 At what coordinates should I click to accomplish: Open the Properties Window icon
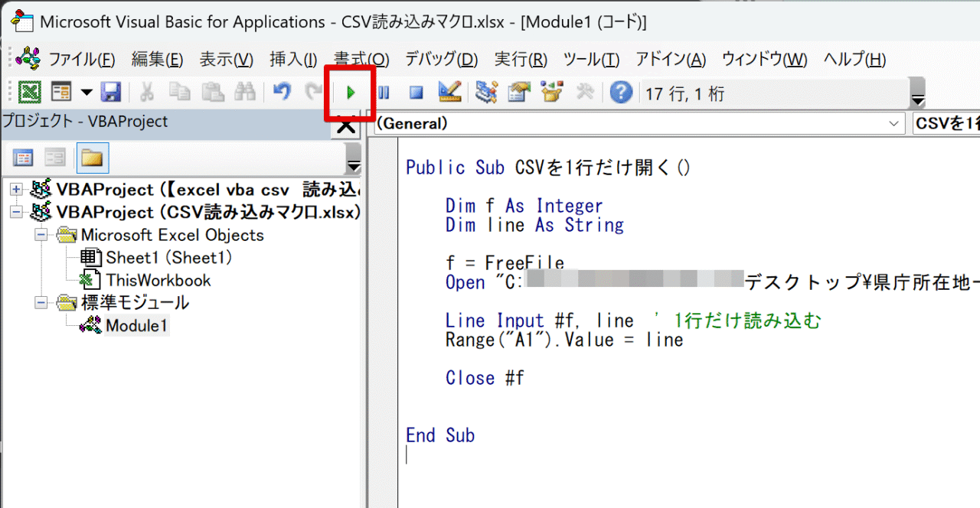pyautogui.click(x=518, y=92)
